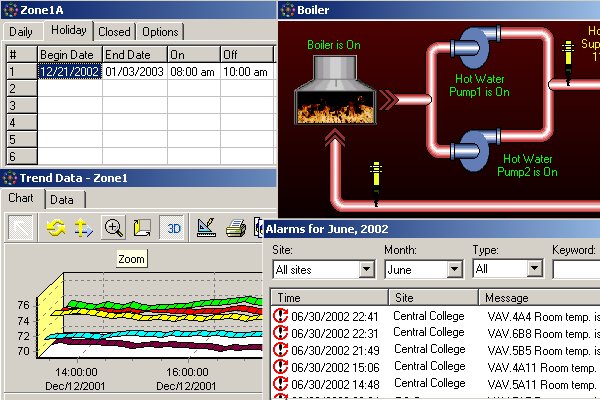This screenshot has width=600, height=400.
Task: Select holiday row number 2 header
Action: (22, 88)
